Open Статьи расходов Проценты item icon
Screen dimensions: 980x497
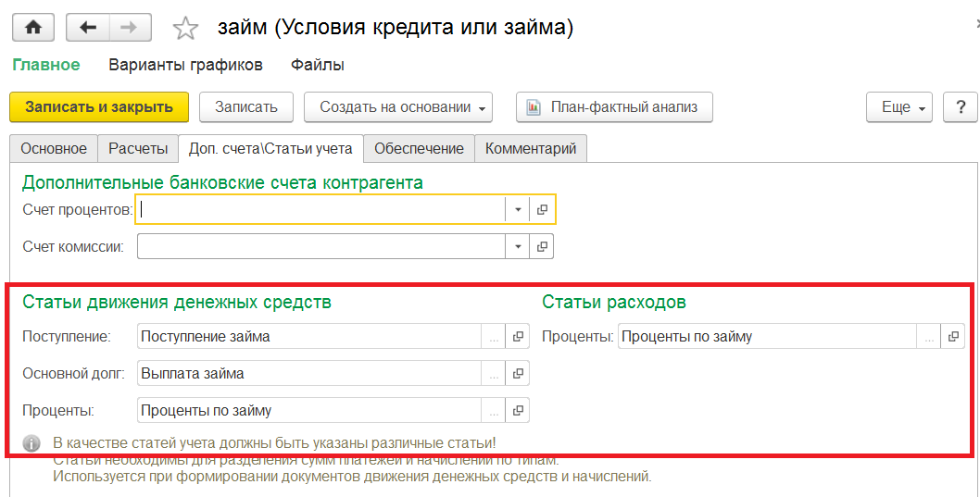[953, 337]
